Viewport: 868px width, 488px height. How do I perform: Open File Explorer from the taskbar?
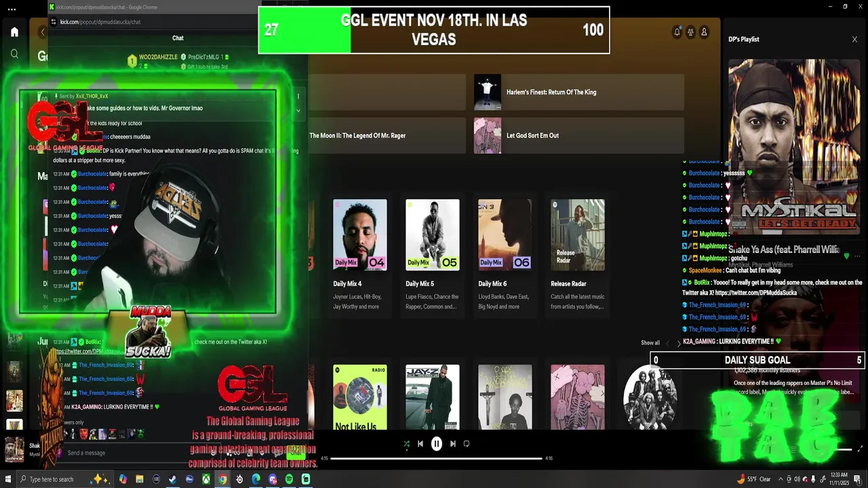click(139, 479)
